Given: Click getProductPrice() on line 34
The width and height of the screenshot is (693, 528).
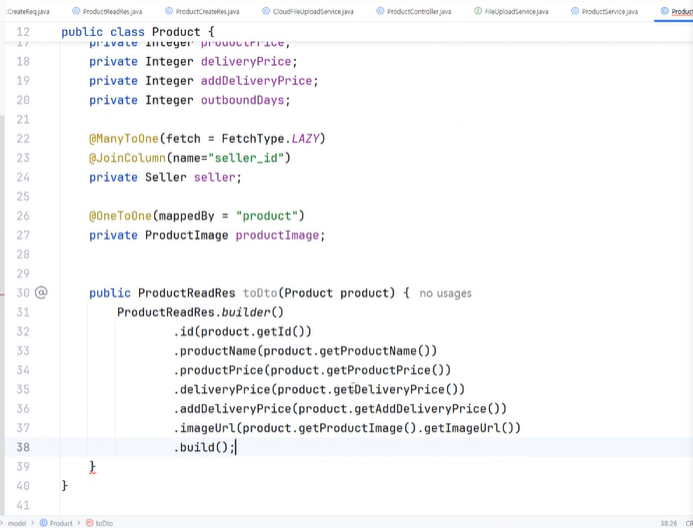Looking at the screenshot, I should coord(385,370).
